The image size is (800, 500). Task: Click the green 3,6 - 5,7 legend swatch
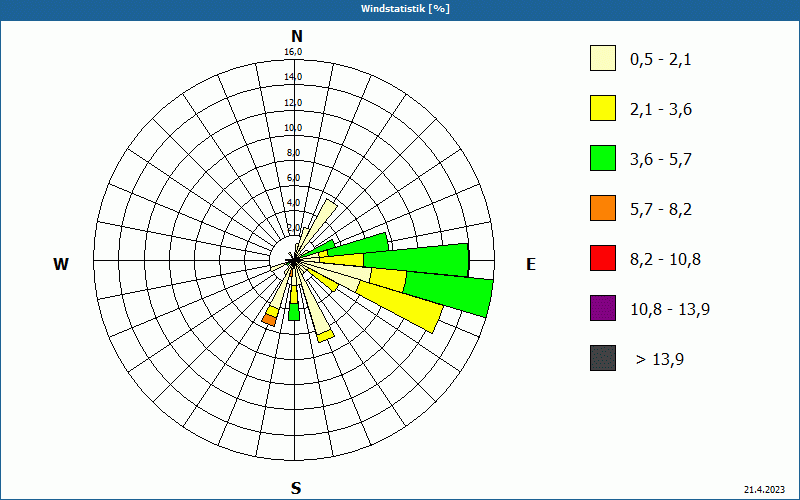pyautogui.click(x=603, y=158)
